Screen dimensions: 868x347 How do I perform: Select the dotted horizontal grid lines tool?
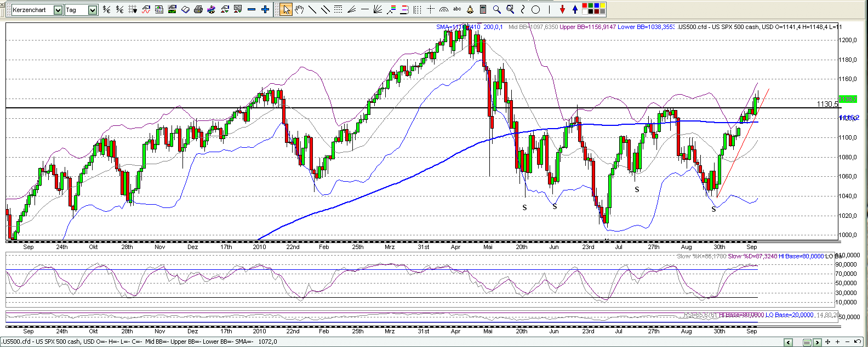pos(338,9)
